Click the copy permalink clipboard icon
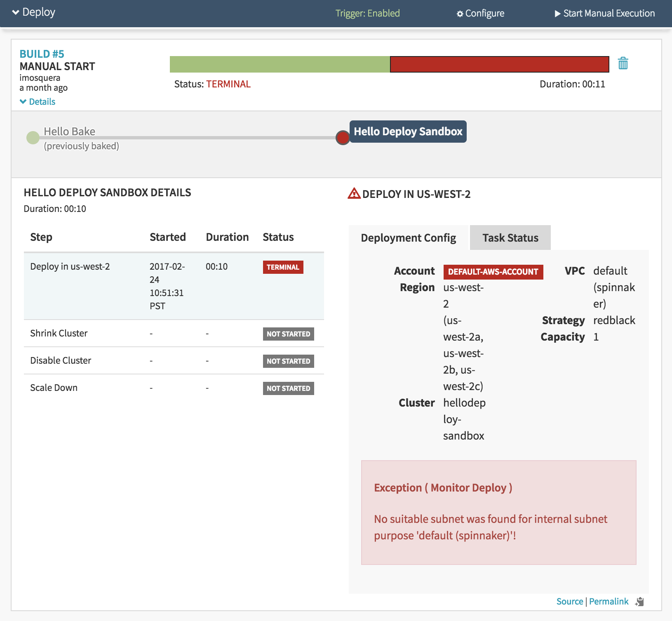 tap(640, 602)
